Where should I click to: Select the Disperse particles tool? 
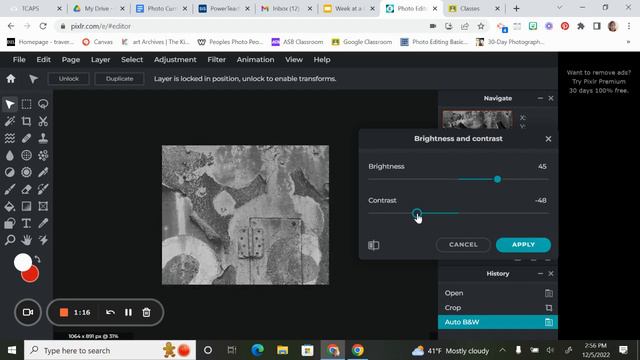(x=43, y=155)
